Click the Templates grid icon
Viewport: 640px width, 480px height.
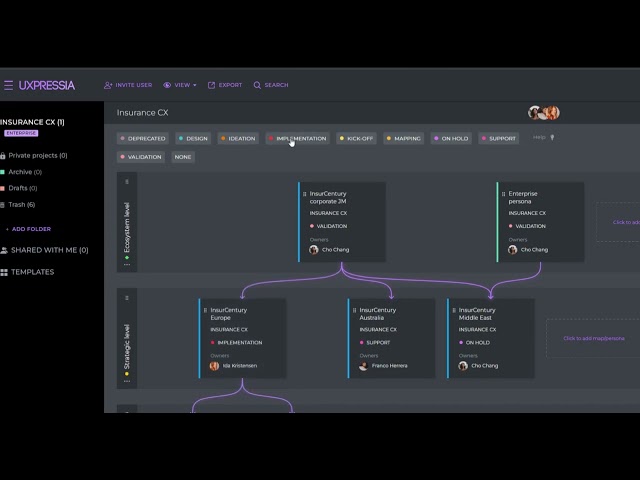[4, 272]
